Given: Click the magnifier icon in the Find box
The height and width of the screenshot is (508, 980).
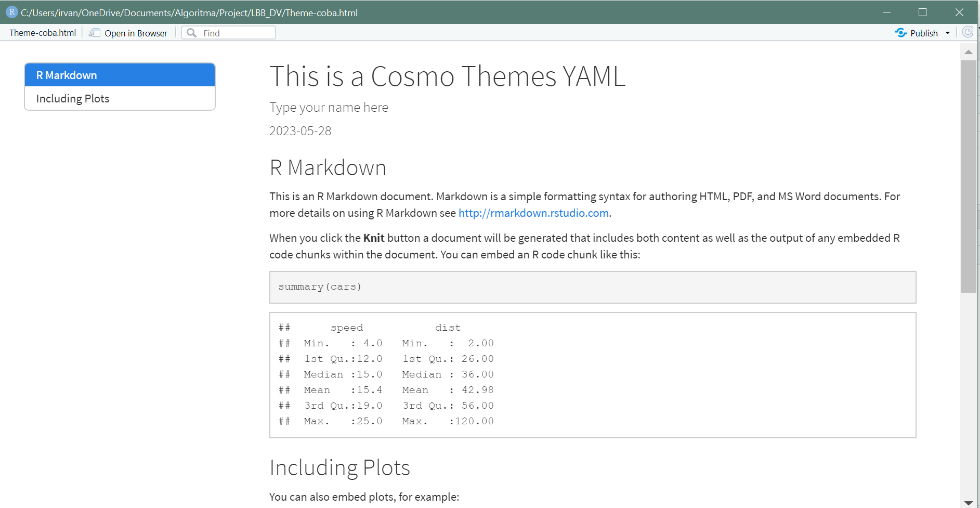Looking at the screenshot, I should [192, 33].
